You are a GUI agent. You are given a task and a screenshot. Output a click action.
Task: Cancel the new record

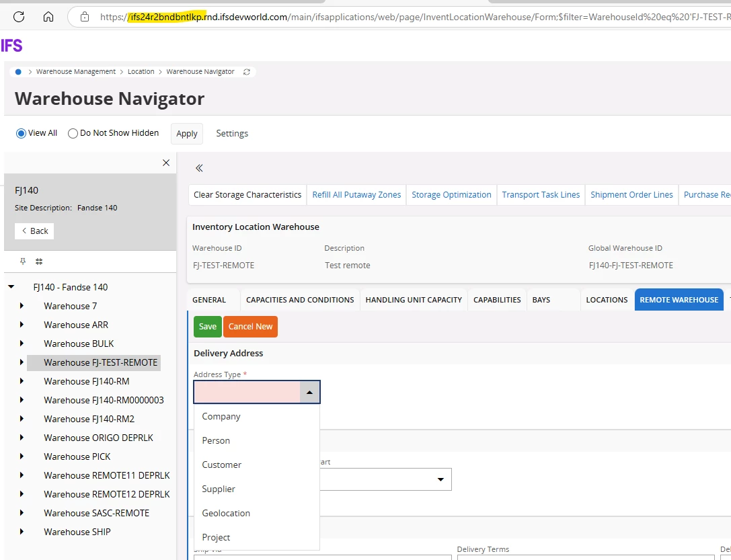coord(250,327)
